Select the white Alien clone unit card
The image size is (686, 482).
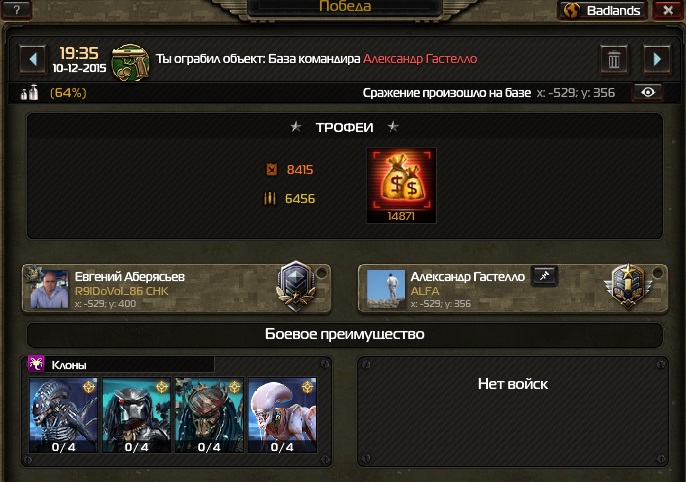click(x=282, y=415)
